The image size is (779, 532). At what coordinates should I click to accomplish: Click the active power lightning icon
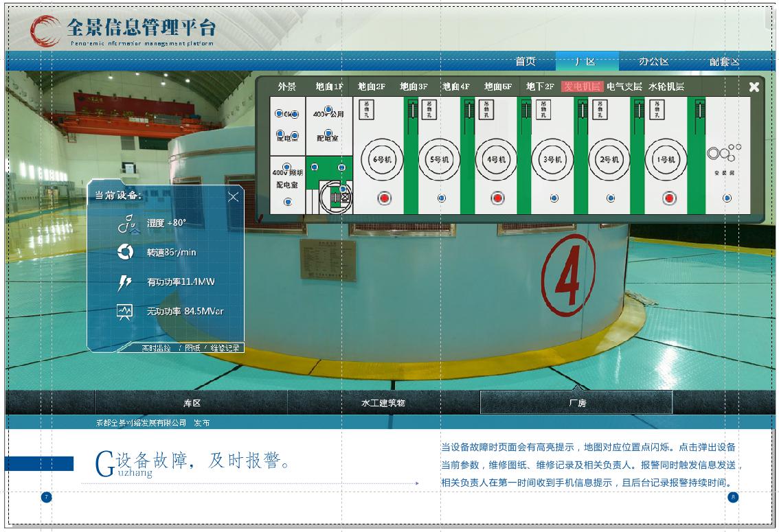(x=125, y=282)
